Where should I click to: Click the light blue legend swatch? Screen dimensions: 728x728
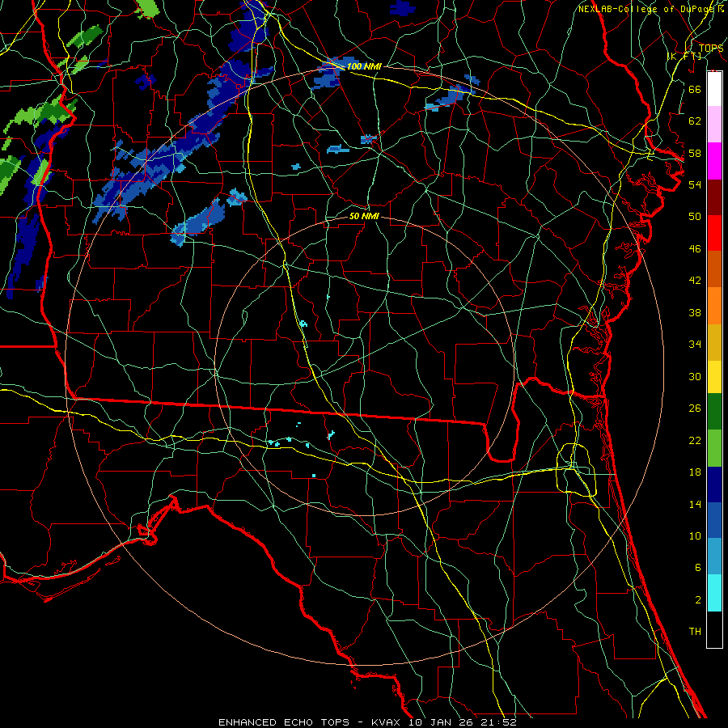point(714,557)
